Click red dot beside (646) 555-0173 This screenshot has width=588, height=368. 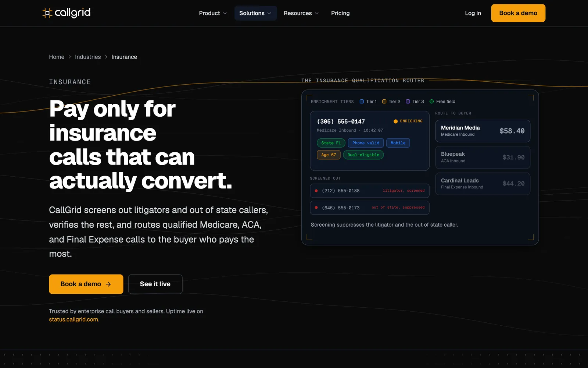pos(316,208)
